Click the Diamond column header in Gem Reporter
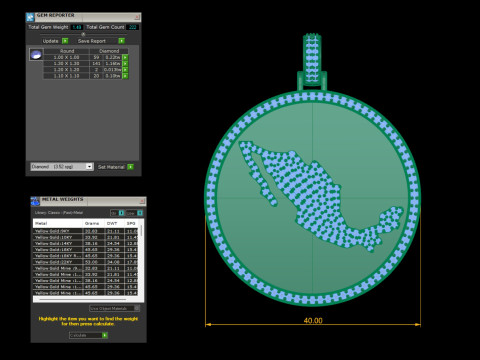This screenshot has height=360, width=480. [109, 51]
